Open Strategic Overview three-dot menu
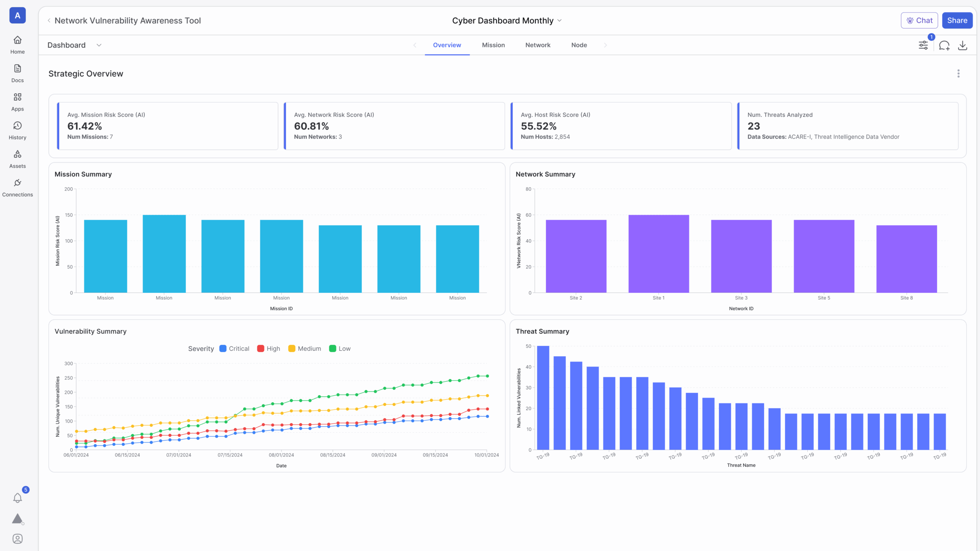Viewport: 980px width, 551px height. click(959, 73)
